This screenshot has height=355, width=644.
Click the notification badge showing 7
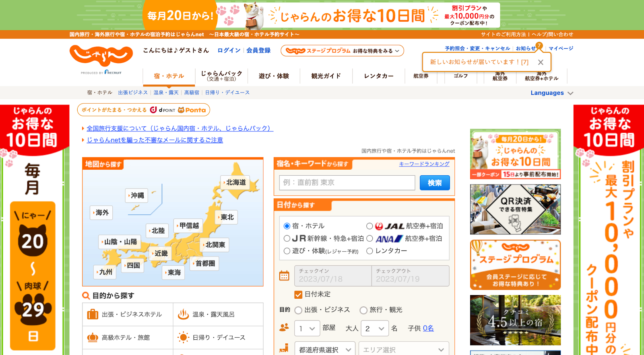tap(539, 45)
